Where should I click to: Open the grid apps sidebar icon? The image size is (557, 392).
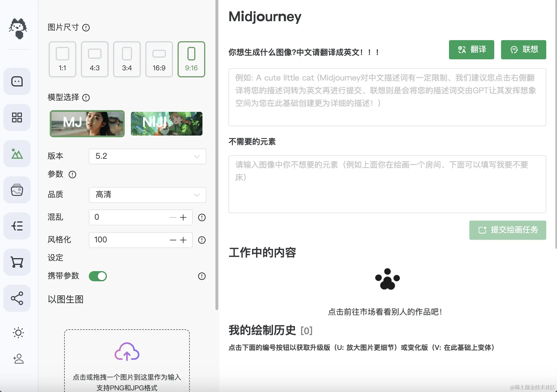pyautogui.click(x=17, y=117)
